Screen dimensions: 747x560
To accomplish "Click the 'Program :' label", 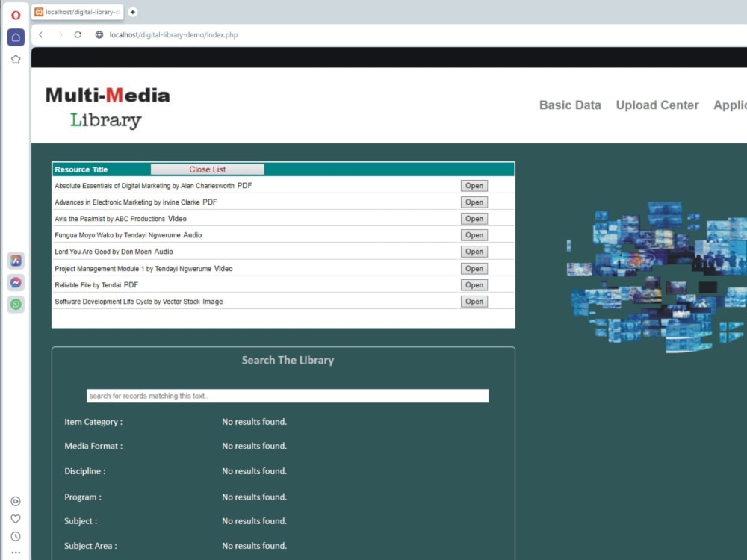I will [x=83, y=497].
